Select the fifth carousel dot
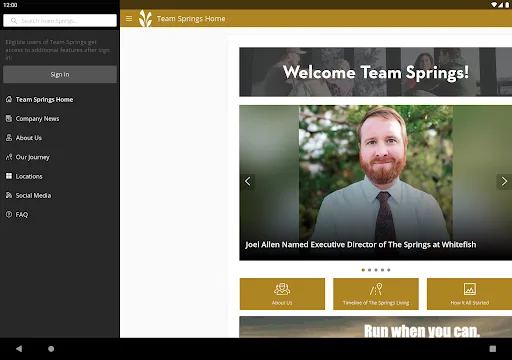Screen dimensions: 512x360 (x=389, y=270)
